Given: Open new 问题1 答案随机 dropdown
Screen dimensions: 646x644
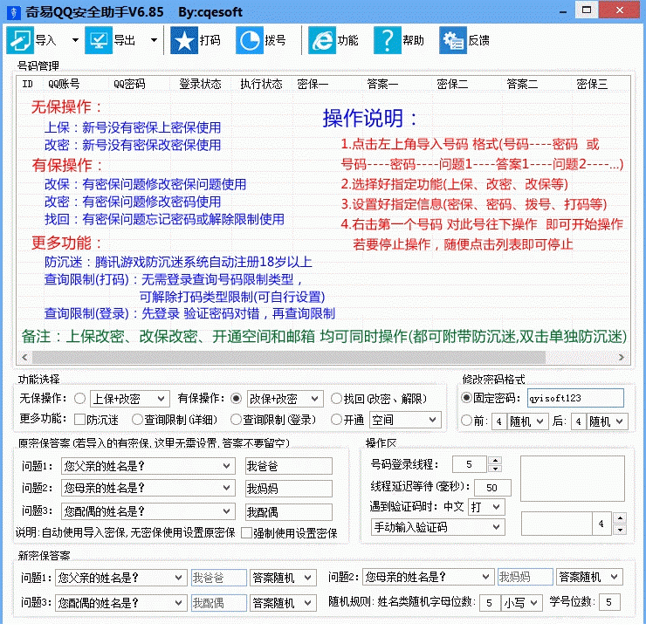Looking at the screenshot, I should 283,578.
